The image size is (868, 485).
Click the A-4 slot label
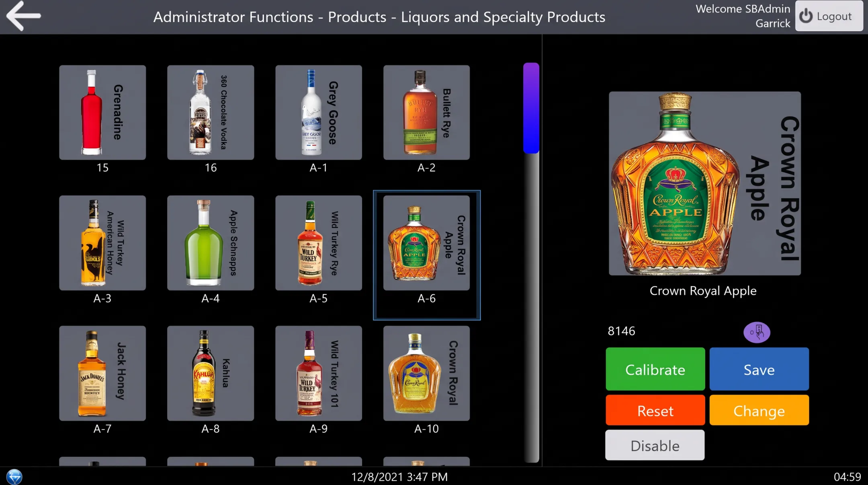click(x=211, y=298)
